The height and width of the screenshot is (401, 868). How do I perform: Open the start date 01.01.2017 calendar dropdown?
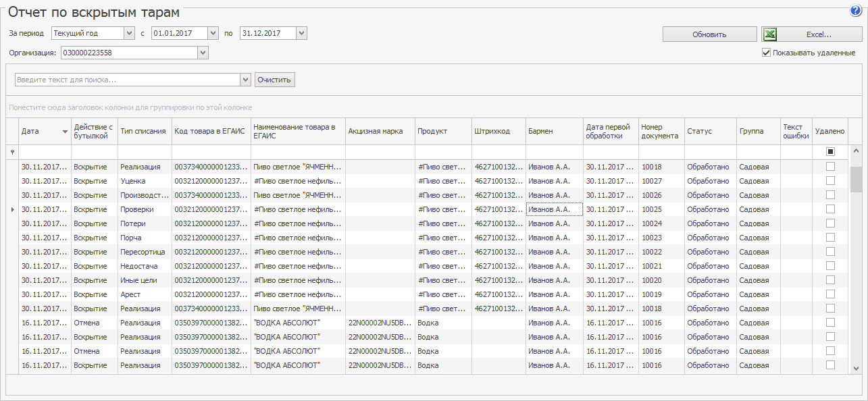pyautogui.click(x=213, y=33)
